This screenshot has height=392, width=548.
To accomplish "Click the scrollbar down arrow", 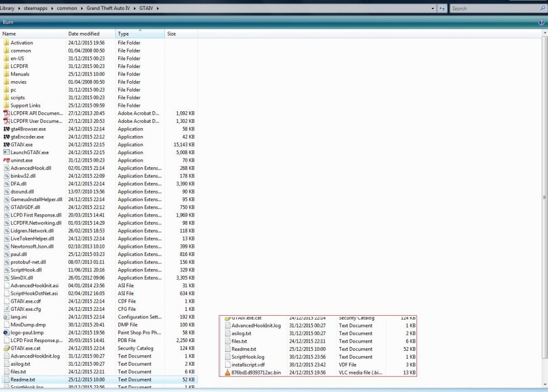I will pos(545,385).
